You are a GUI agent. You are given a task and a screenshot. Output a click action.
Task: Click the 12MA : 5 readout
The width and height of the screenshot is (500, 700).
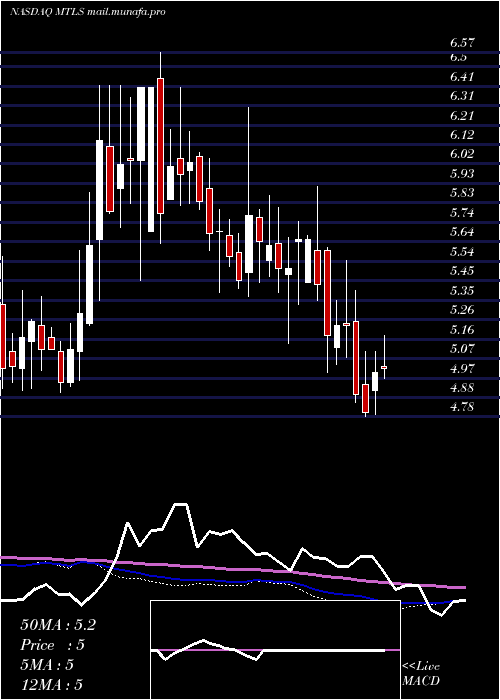coord(52,685)
